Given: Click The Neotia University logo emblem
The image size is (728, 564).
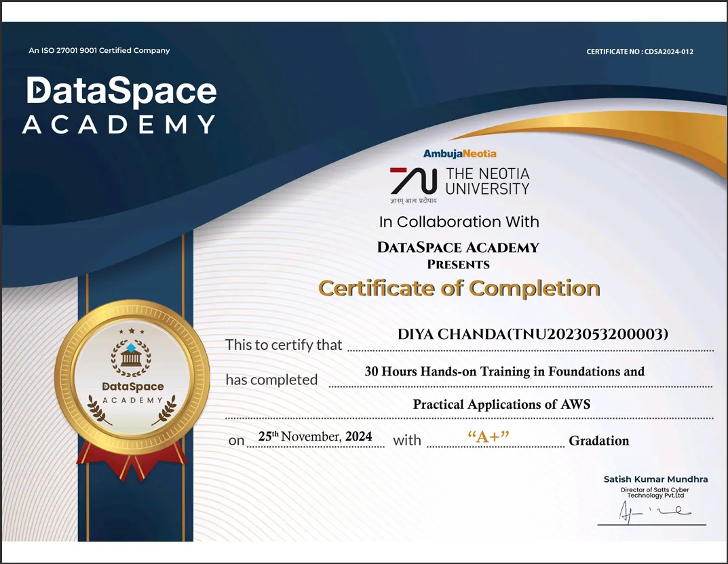Looking at the screenshot, I should [413, 181].
